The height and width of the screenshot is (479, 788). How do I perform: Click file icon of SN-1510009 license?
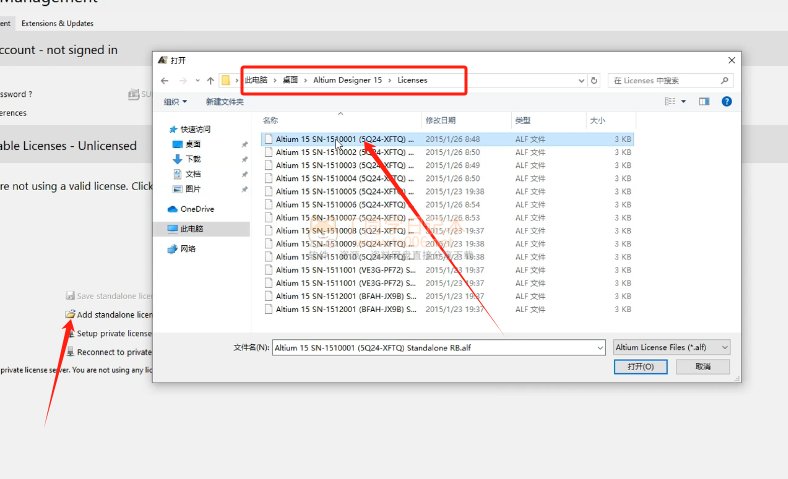pos(268,244)
